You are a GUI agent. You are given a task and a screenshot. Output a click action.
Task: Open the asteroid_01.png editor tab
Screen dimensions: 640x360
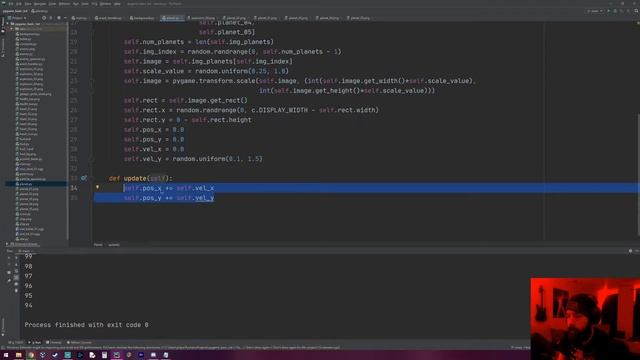[202, 18]
